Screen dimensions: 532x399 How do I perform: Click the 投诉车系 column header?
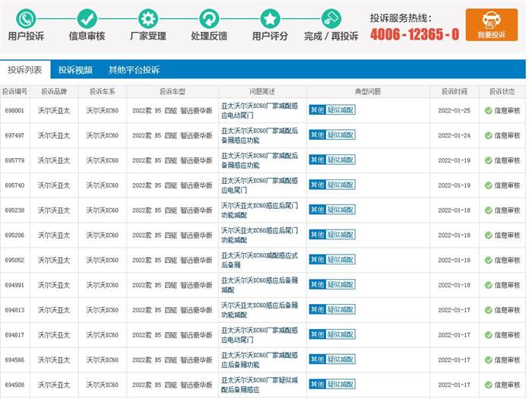click(102, 92)
